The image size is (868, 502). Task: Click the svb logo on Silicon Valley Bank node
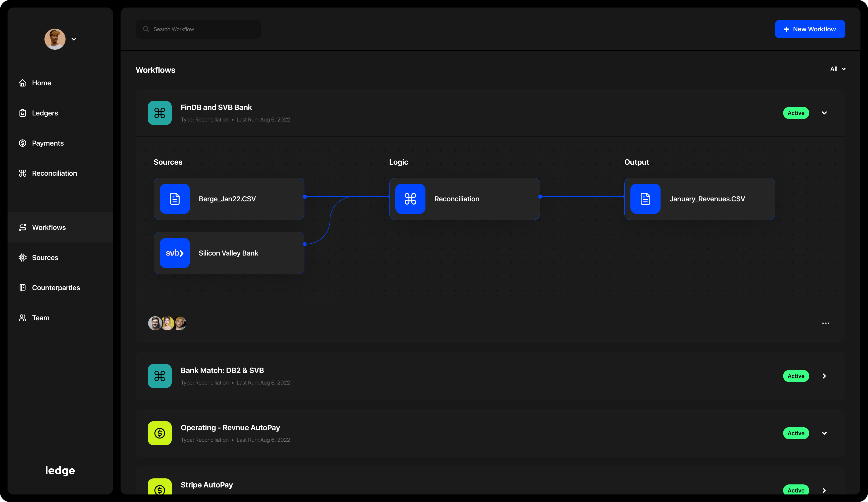click(x=175, y=253)
